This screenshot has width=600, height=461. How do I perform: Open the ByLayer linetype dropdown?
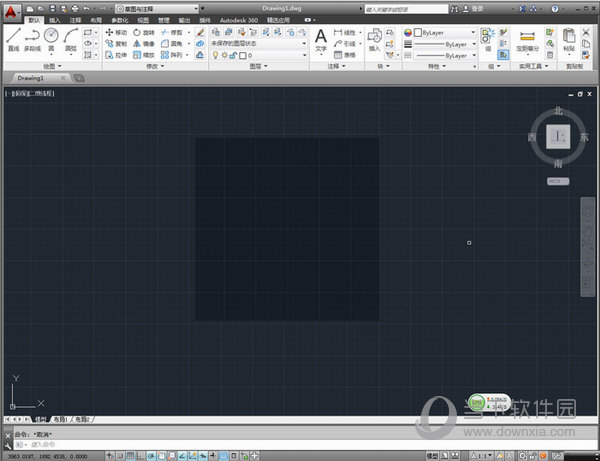pyautogui.click(x=445, y=56)
